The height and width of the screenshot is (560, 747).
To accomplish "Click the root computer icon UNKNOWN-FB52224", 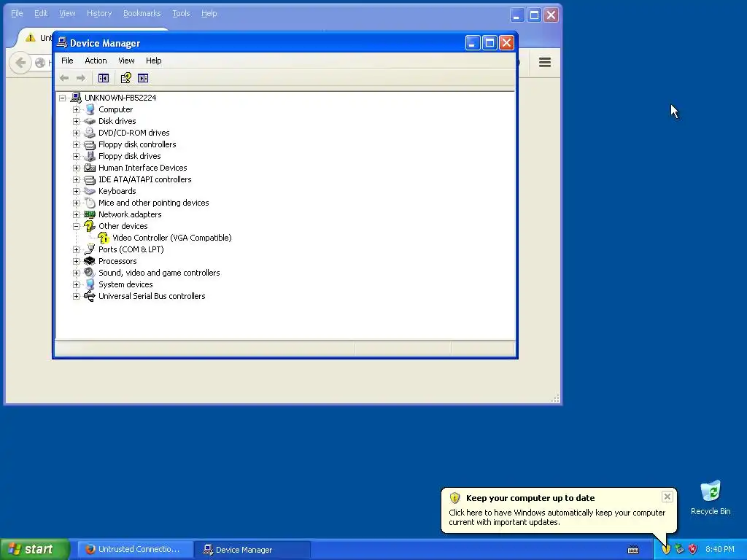I will tap(76, 98).
